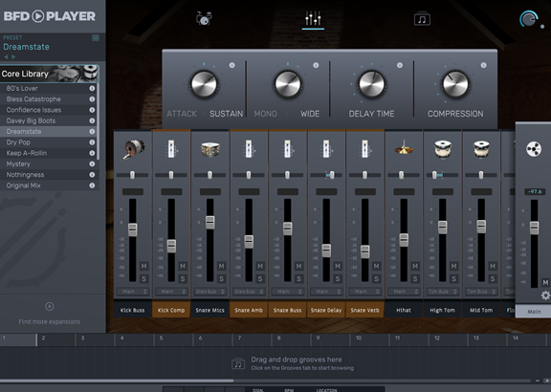Select the Mystery preset
Screen dimensions: 551x392
[x=18, y=164]
